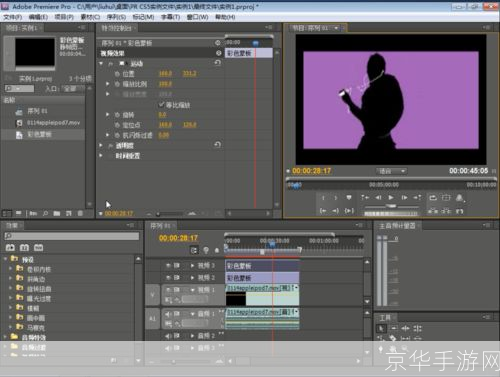Image resolution: width=500 pixels, height=377 pixels.
Task: Reset the 运动 effect parameters
Action: [217, 63]
